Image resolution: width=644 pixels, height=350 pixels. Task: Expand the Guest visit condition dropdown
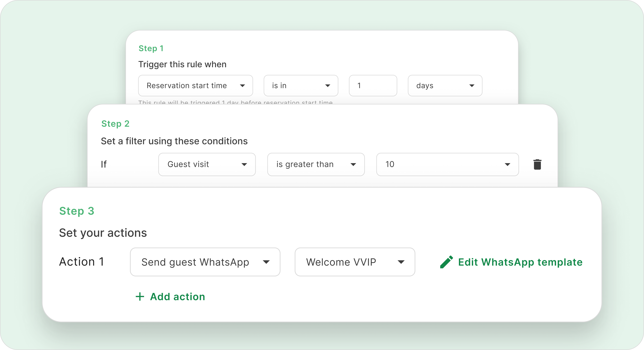click(x=207, y=164)
